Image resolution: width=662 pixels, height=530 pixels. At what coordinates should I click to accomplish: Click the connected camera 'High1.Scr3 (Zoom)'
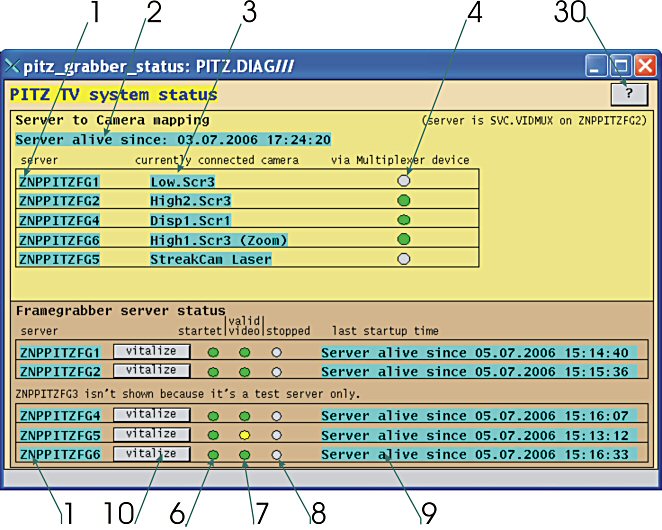(219, 240)
